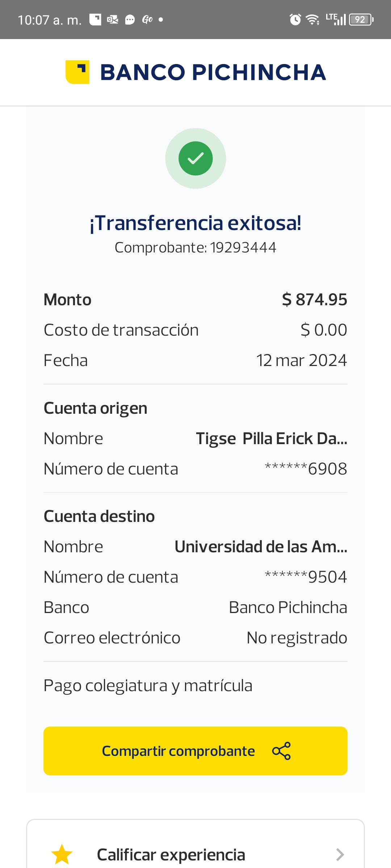Screen dimensions: 391x868
Task: Open the Calificar experiencia option
Action: [171, 854]
